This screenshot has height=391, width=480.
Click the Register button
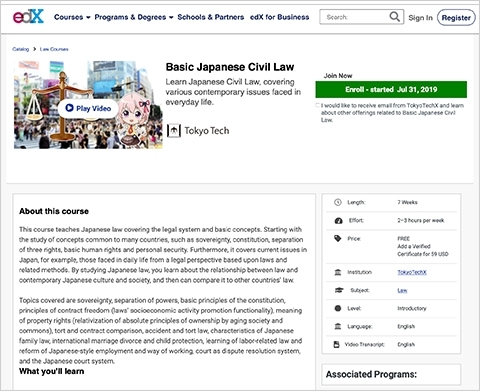[x=456, y=18]
